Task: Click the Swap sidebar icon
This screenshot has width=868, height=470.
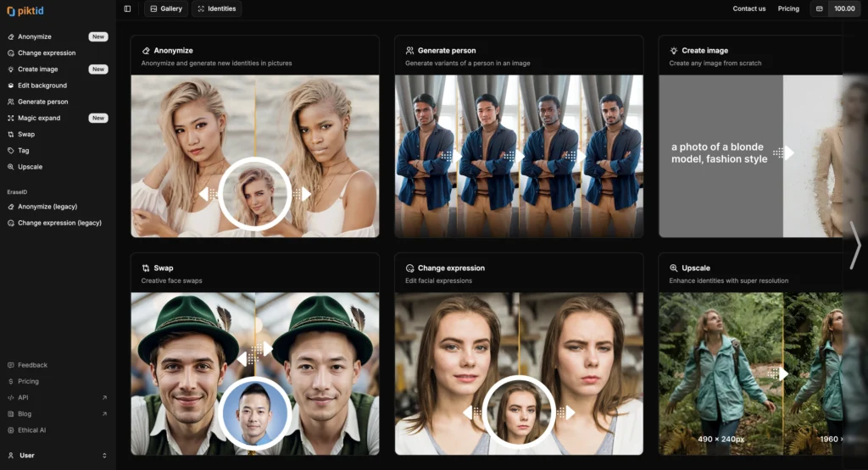Action: click(10, 135)
